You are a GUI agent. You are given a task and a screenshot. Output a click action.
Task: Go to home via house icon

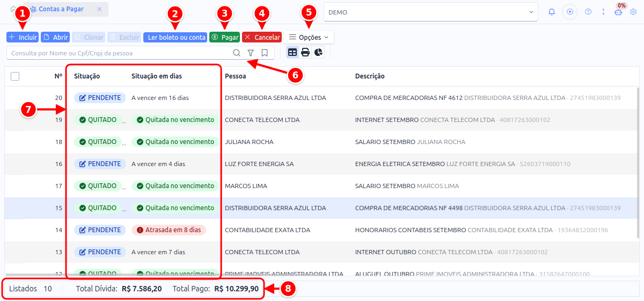point(13,9)
